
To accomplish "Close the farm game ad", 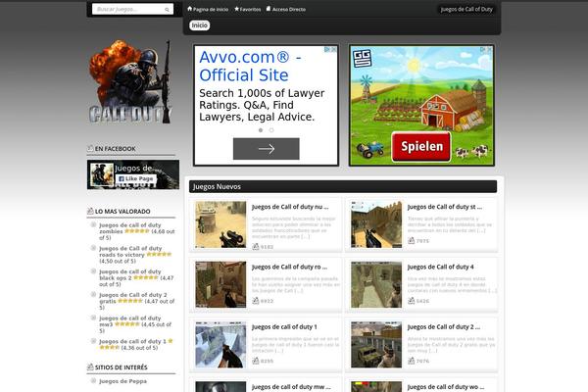I will pos(489,49).
